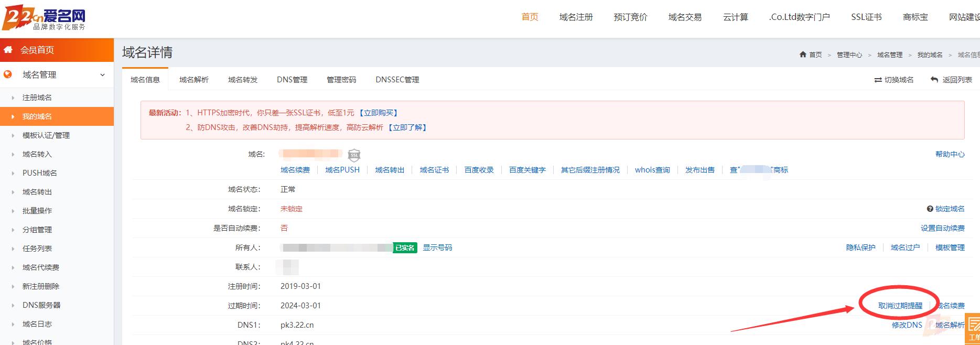Click the question mark icon beside 锁定域名

click(930, 209)
